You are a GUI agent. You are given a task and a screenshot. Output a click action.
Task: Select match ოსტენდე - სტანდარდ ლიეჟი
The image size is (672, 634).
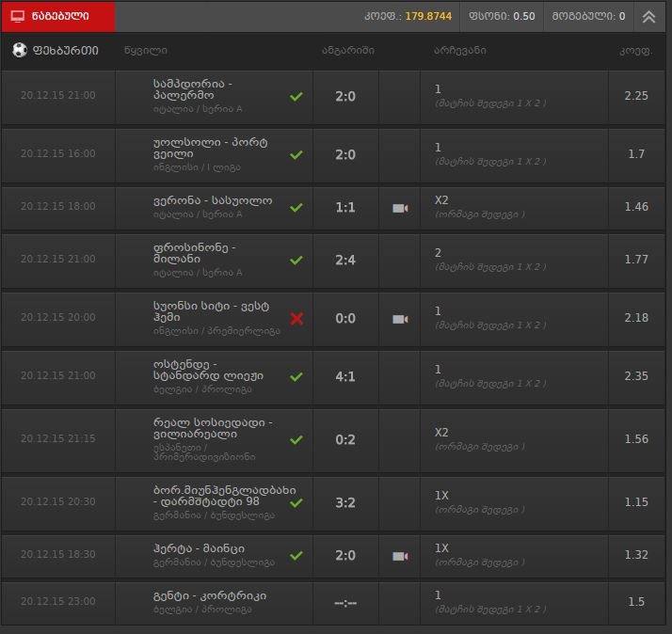click(x=208, y=370)
